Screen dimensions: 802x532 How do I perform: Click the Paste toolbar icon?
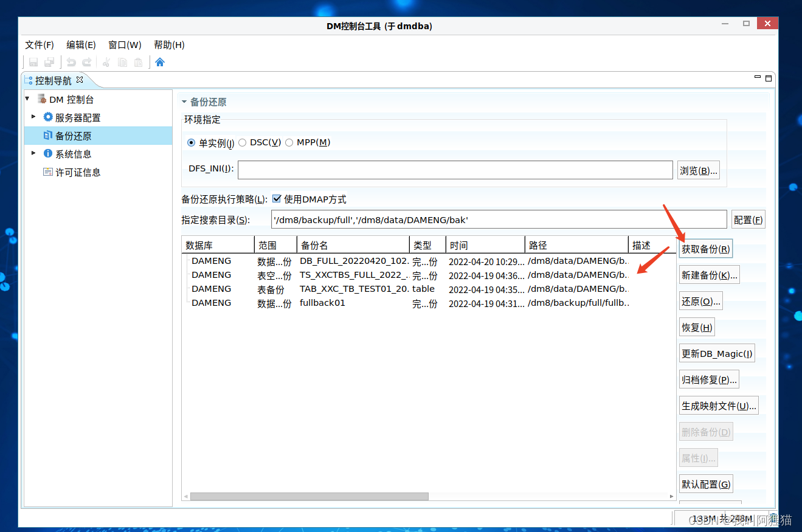point(138,62)
